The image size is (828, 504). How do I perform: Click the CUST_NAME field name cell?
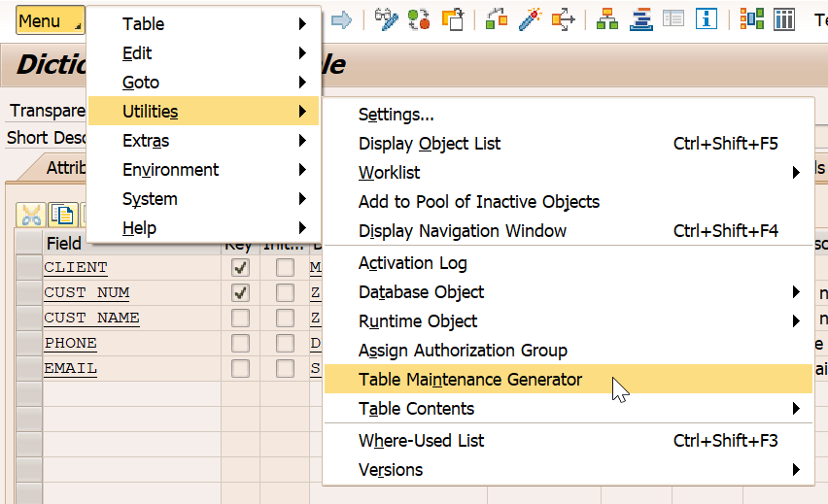pyautogui.click(x=132, y=319)
